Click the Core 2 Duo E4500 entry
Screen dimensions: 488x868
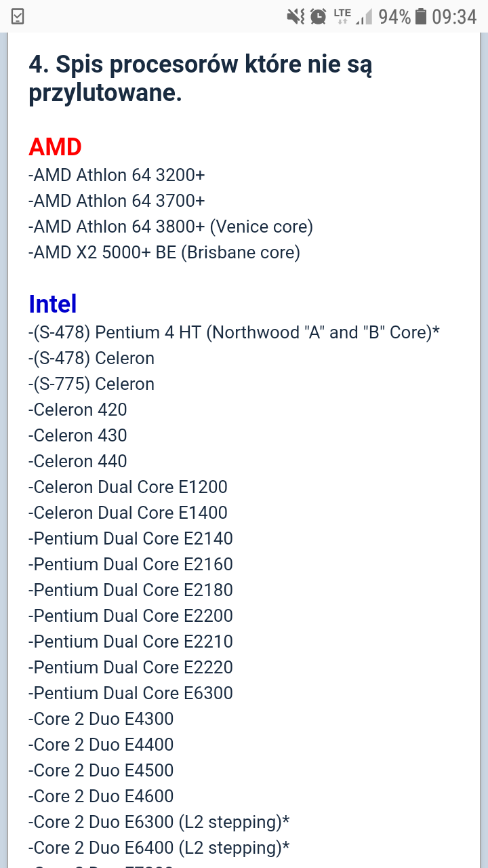coord(101,770)
